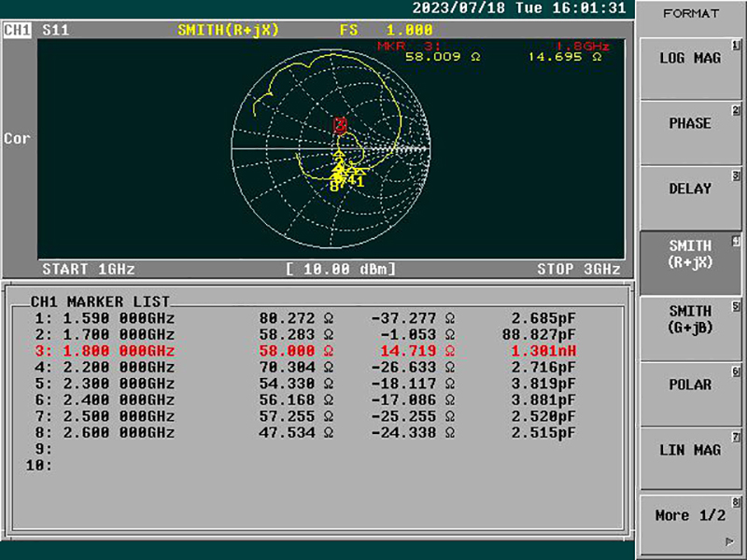
Task: Click the 1.301nH inductance value
Action: click(x=543, y=351)
